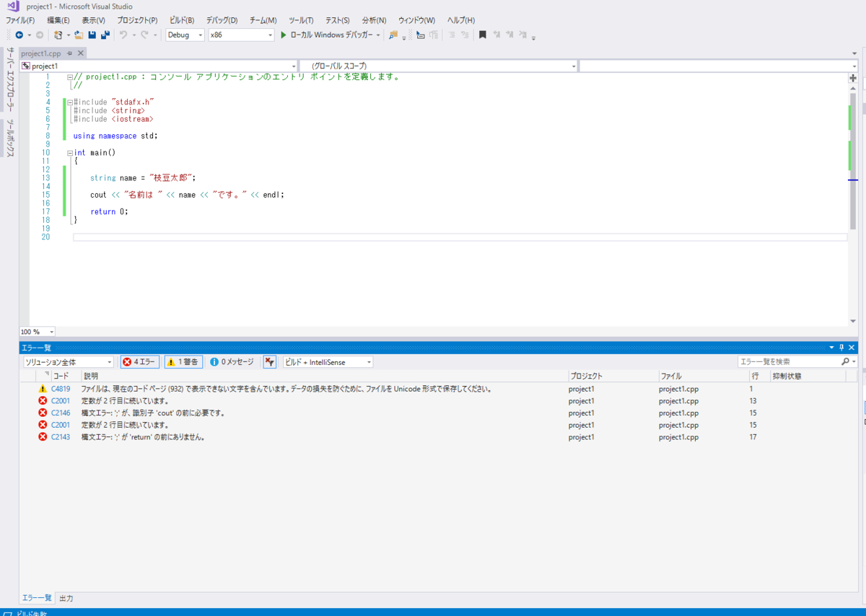Toggle the 0 Messages filter button
Image resolution: width=866 pixels, height=616 pixels.
click(x=232, y=362)
